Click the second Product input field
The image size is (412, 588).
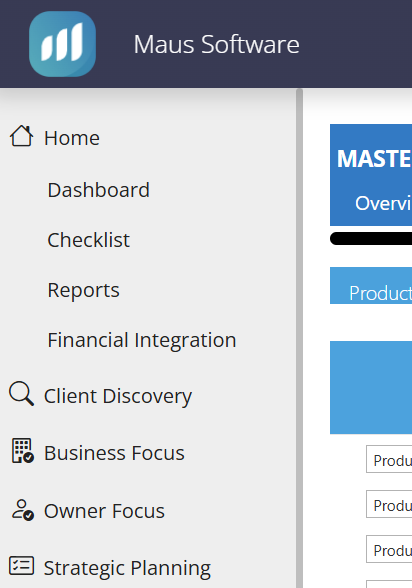(389, 504)
